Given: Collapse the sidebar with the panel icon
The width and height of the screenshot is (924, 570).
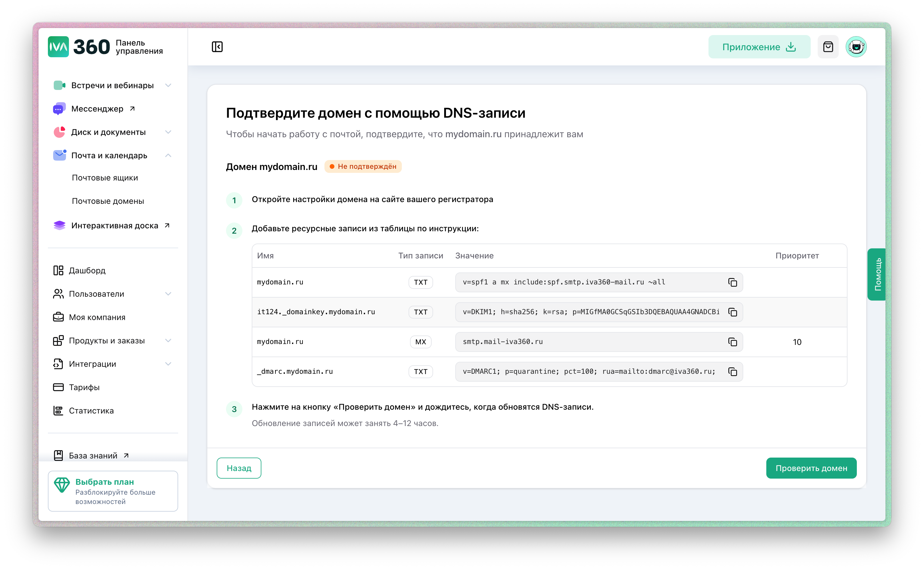Looking at the screenshot, I should click(x=217, y=47).
